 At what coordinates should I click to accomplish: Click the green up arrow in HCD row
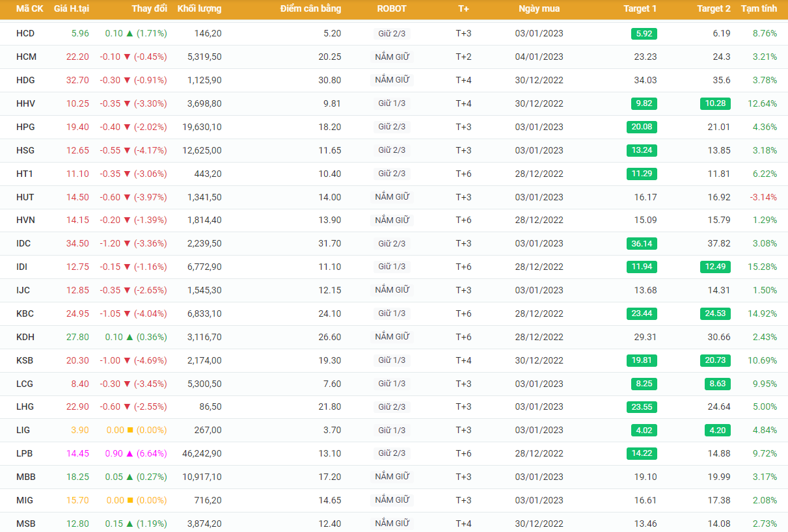129,33
